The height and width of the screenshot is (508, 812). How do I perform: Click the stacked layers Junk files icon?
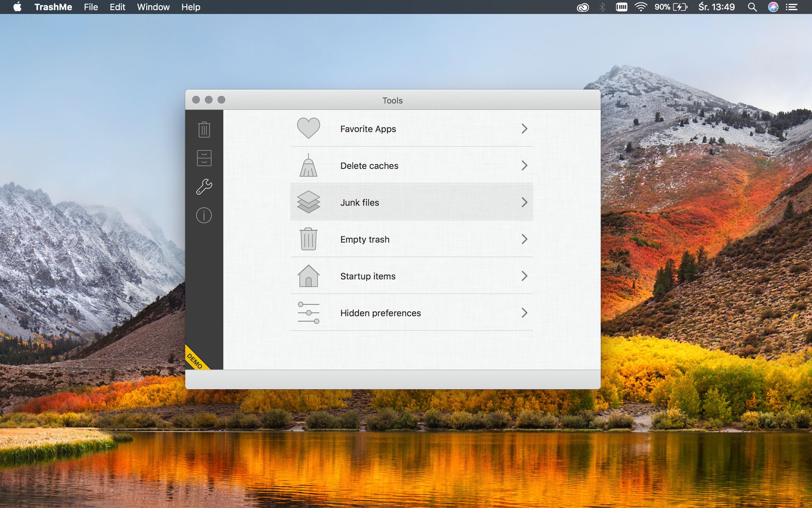pyautogui.click(x=308, y=202)
